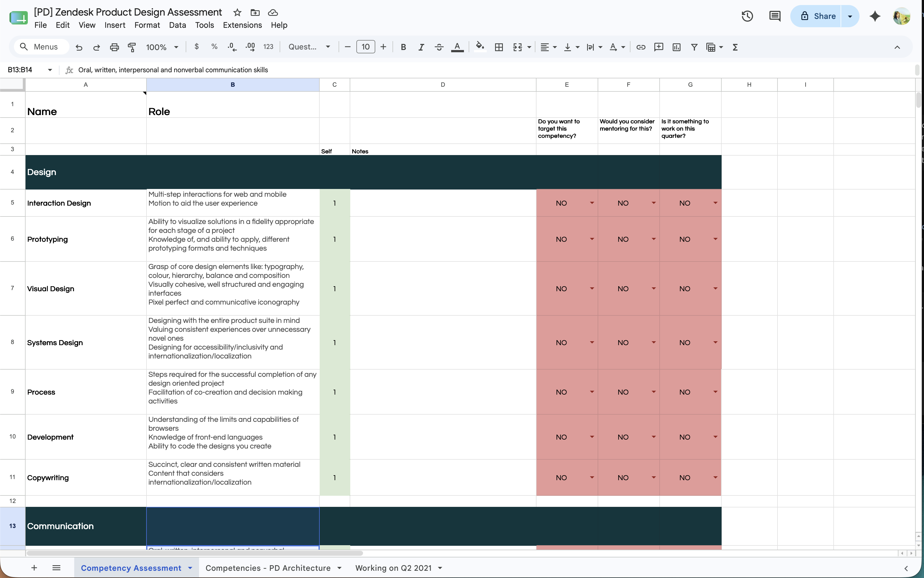Open the account profile avatar
This screenshot has width=924, height=578.
click(x=901, y=16)
